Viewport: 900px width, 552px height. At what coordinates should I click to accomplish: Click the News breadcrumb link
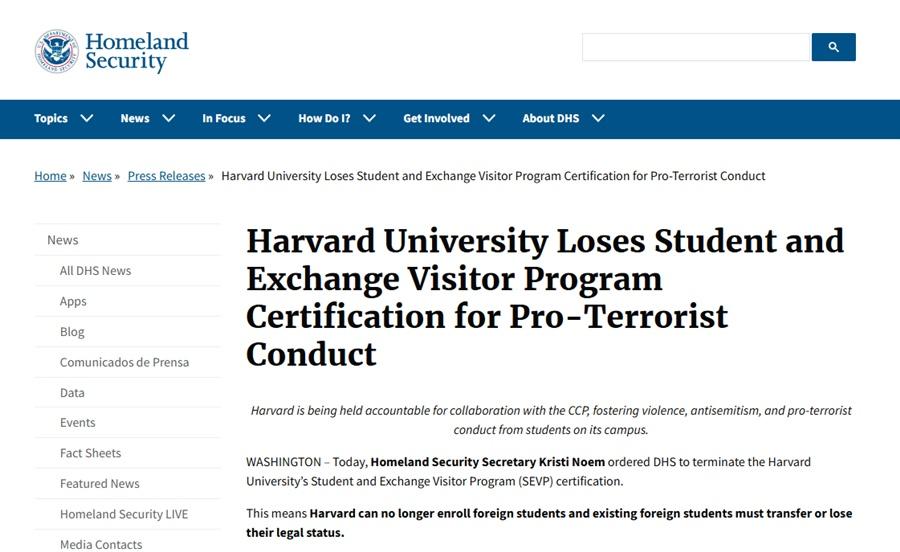click(x=97, y=176)
